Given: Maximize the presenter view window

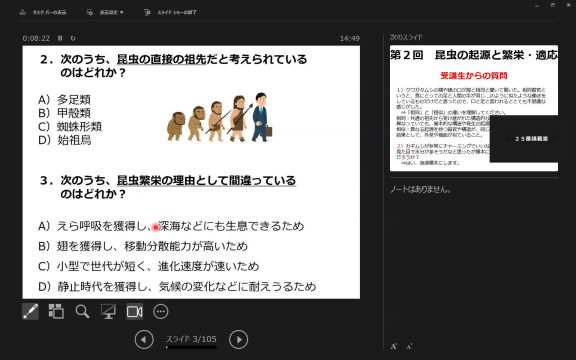Looking at the screenshot, I should coord(553,5).
